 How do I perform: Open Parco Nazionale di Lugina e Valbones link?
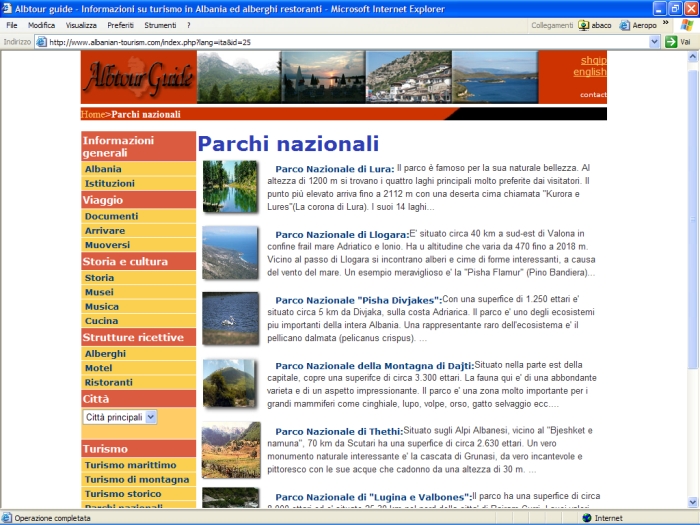(x=373, y=497)
